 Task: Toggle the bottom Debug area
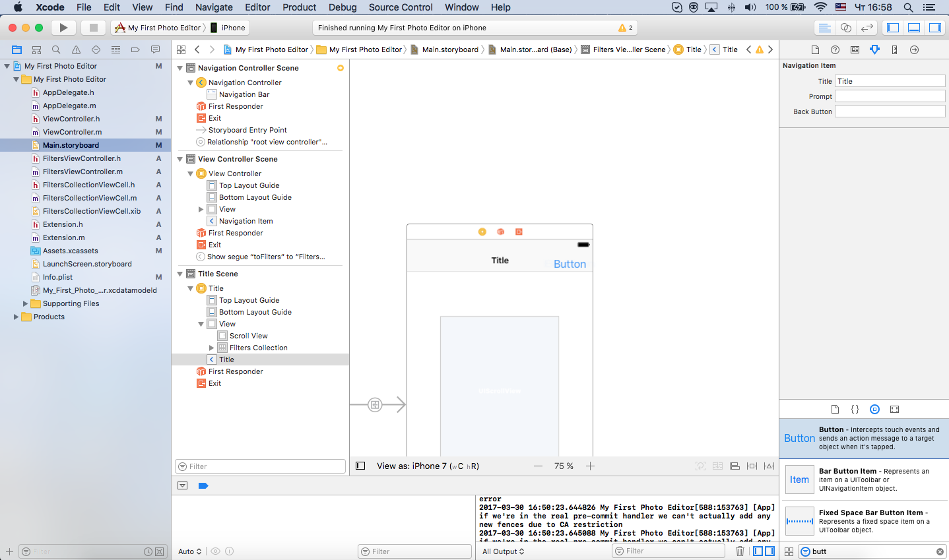(x=914, y=28)
